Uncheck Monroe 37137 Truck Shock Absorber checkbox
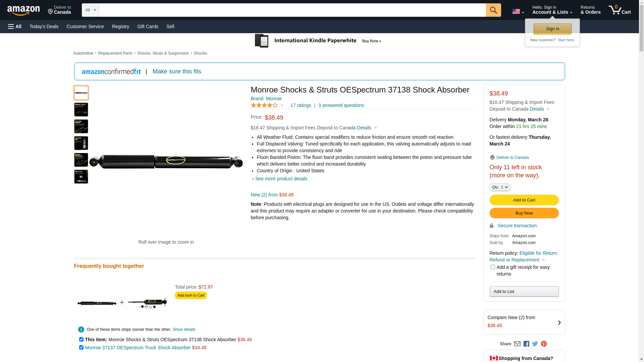 click(81, 348)
